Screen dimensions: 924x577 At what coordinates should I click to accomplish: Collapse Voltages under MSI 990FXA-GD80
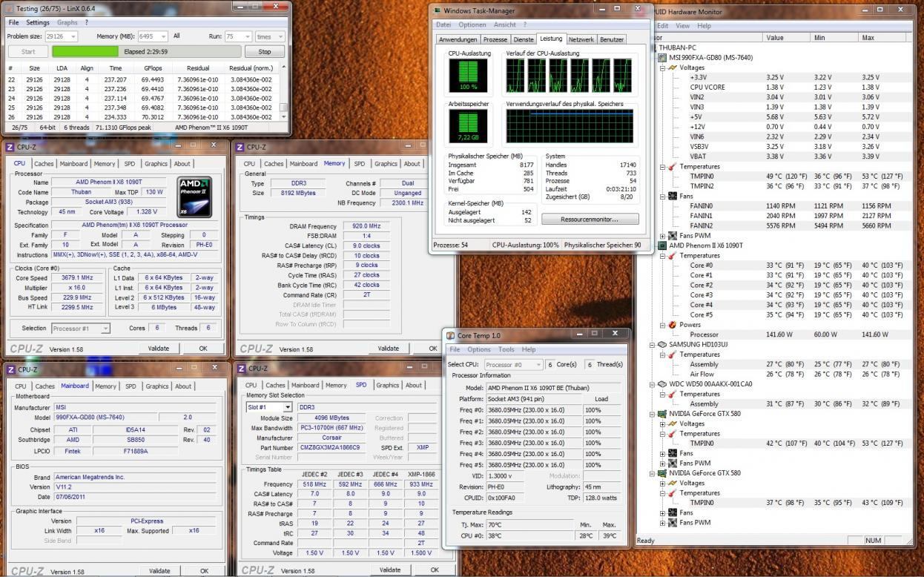pos(663,67)
